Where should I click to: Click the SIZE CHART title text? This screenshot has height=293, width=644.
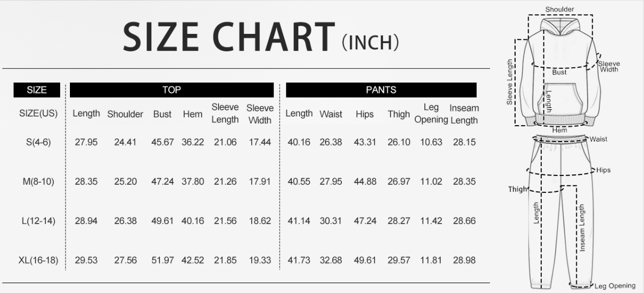click(x=228, y=37)
